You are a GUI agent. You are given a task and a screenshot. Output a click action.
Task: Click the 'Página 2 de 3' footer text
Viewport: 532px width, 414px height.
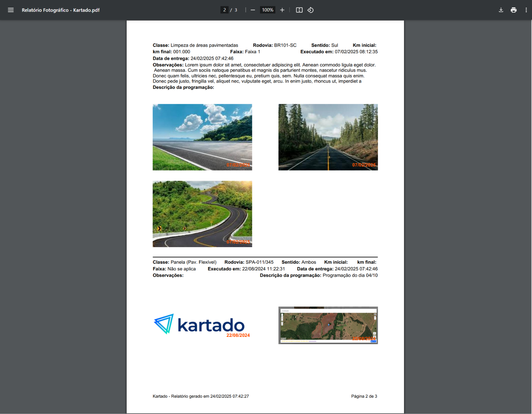[364, 396]
